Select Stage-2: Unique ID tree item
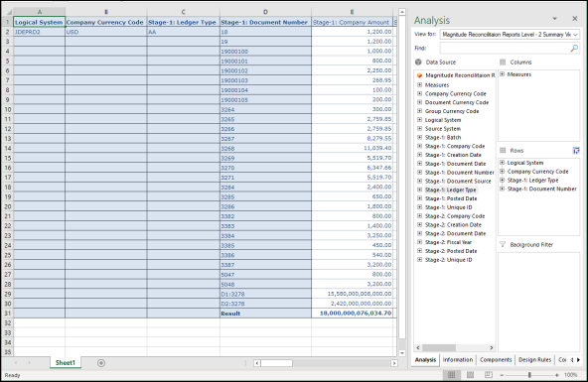Screen dimensions: 588x382 point(448,260)
